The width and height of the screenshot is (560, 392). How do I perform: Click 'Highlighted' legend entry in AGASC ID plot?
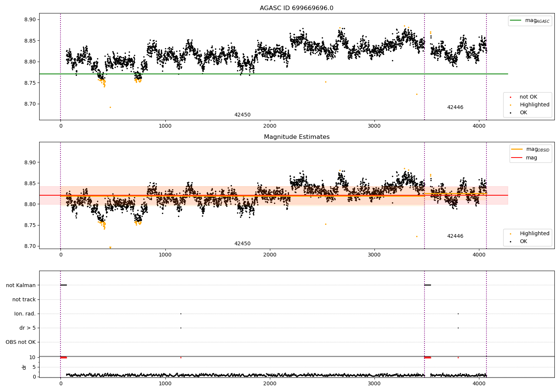tap(530, 105)
